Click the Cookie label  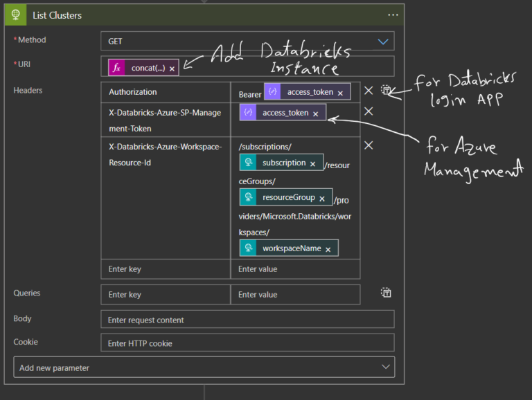(x=26, y=342)
